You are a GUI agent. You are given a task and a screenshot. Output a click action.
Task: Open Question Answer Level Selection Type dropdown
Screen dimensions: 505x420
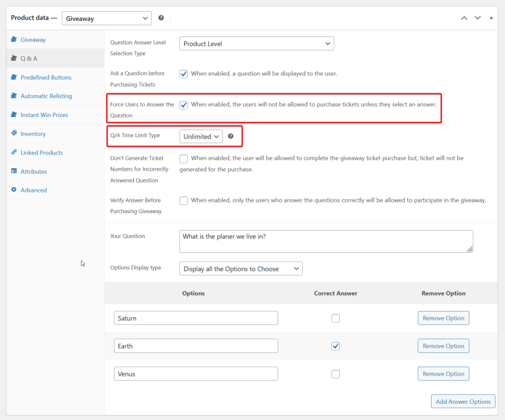pyautogui.click(x=256, y=43)
